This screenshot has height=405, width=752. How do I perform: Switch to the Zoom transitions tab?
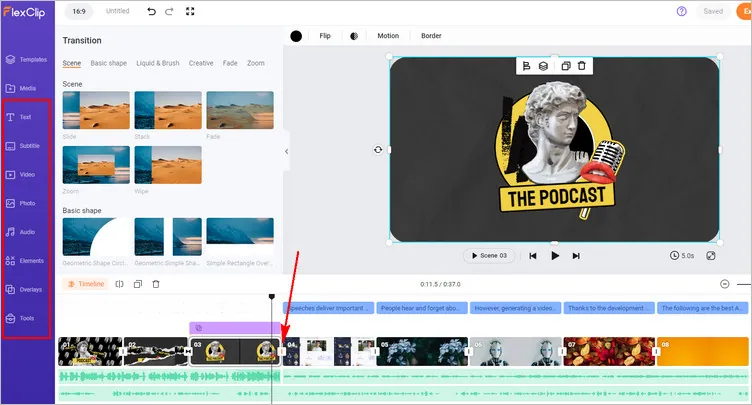(x=256, y=63)
